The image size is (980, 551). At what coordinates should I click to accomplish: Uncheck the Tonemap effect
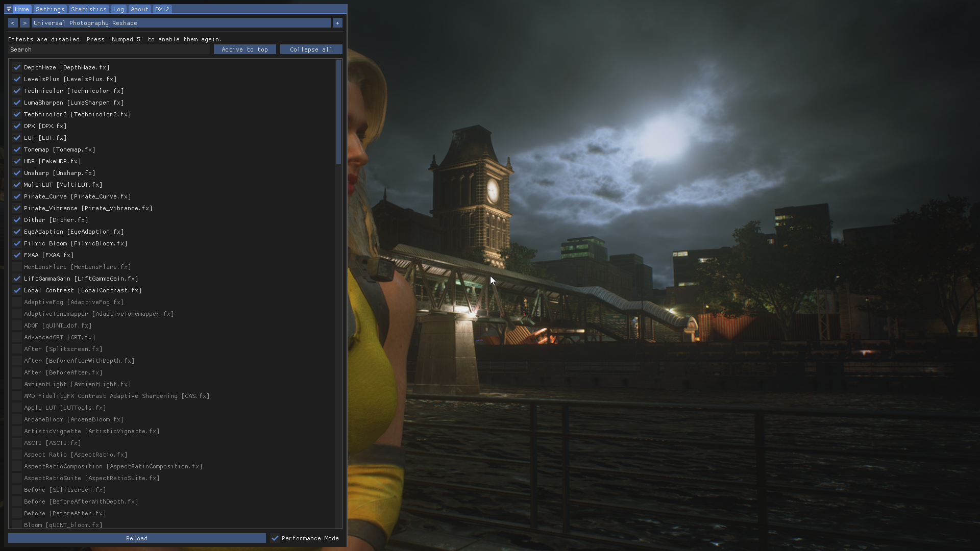[17, 149]
